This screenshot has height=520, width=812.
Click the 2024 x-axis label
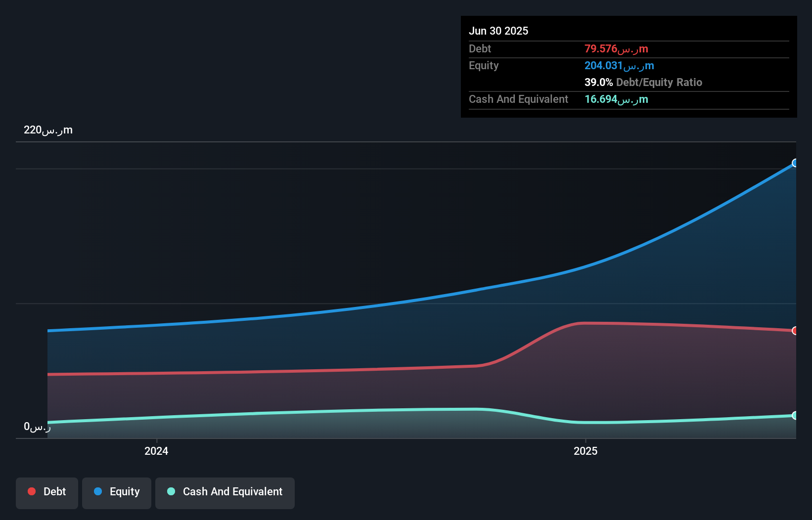click(x=156, y=451)
